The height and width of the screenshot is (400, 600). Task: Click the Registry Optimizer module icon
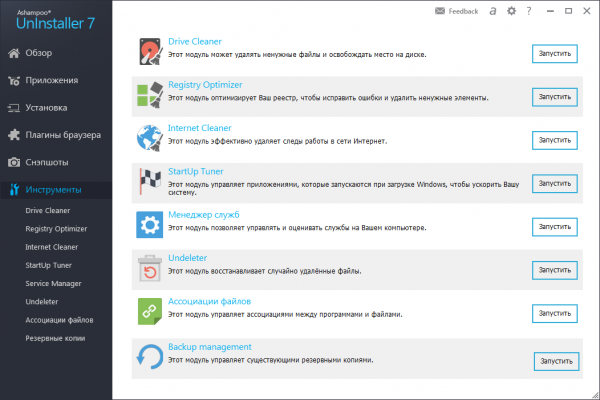pyautogui.click(x=150, y=93)
